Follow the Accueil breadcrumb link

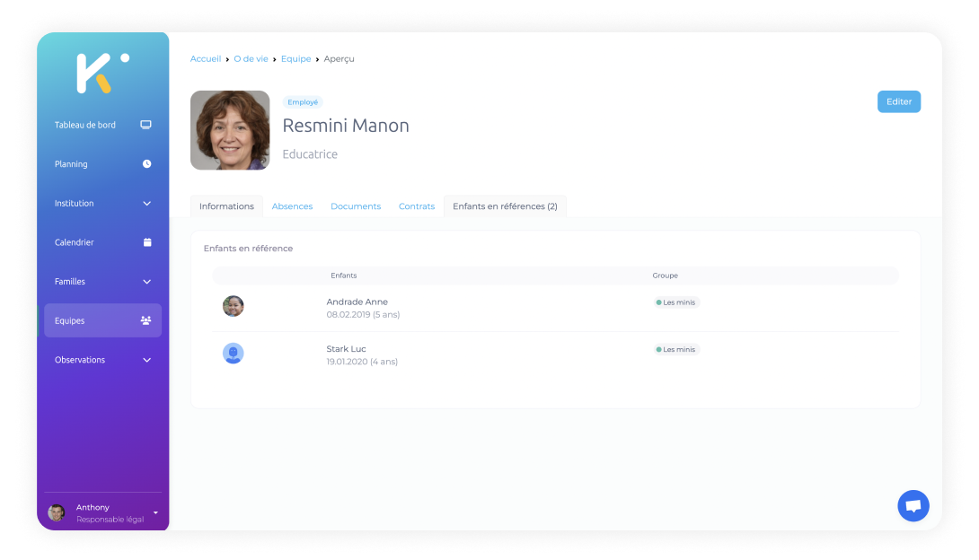(206, 58)
